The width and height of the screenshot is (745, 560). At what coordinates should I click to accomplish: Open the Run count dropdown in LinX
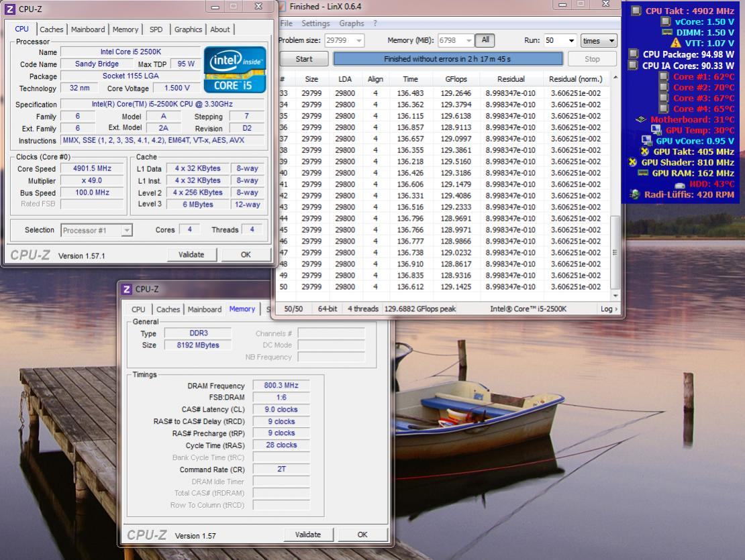(x=571, y=41)
